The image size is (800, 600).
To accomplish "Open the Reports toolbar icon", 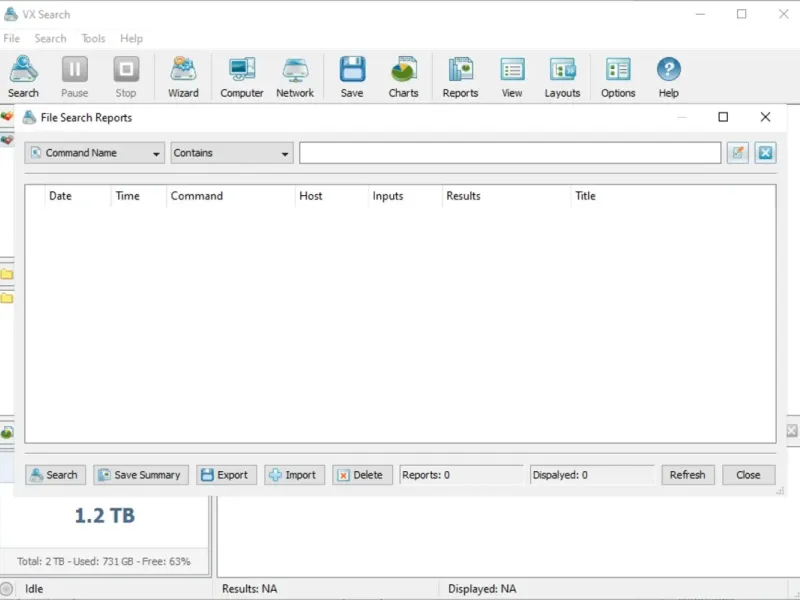I will (x=460, y=77).
